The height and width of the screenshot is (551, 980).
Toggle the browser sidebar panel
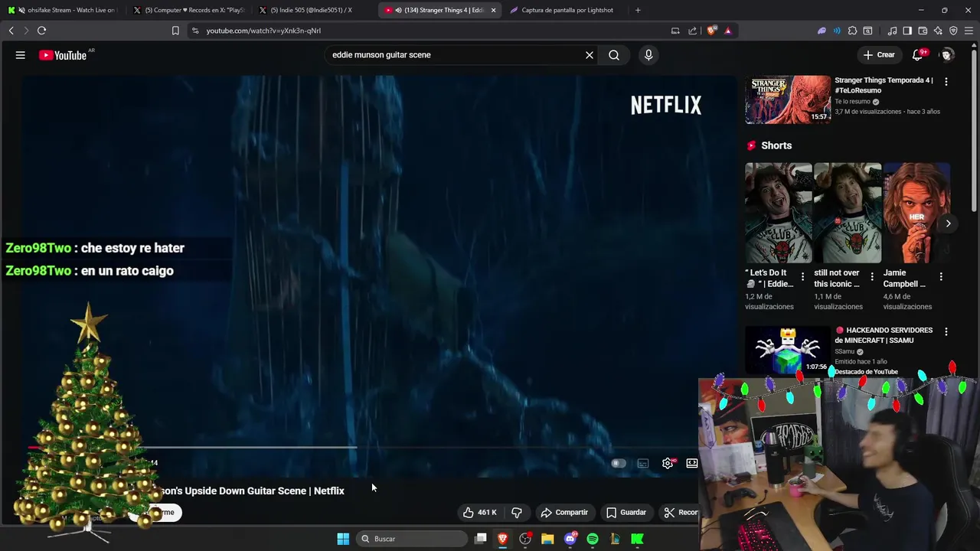tap(907, 31)
